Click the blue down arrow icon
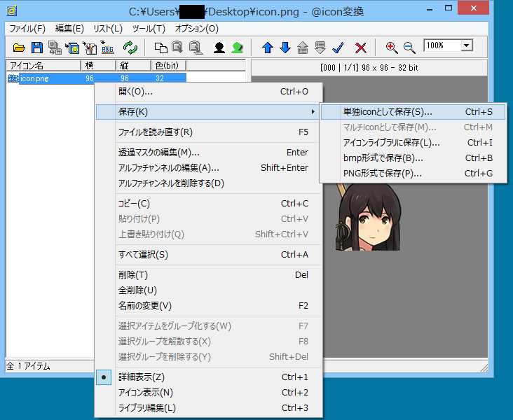Screen dimensions: 513x420 coord(285,48)
